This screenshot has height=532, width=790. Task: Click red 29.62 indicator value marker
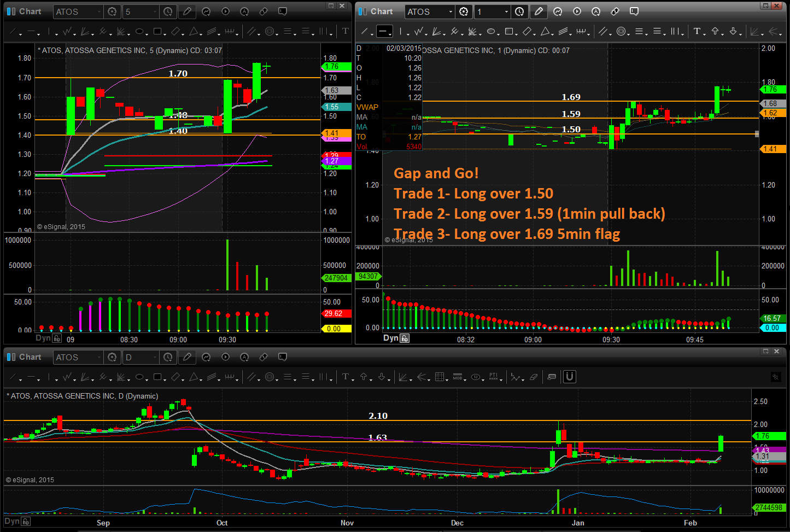tap(336, 314)
